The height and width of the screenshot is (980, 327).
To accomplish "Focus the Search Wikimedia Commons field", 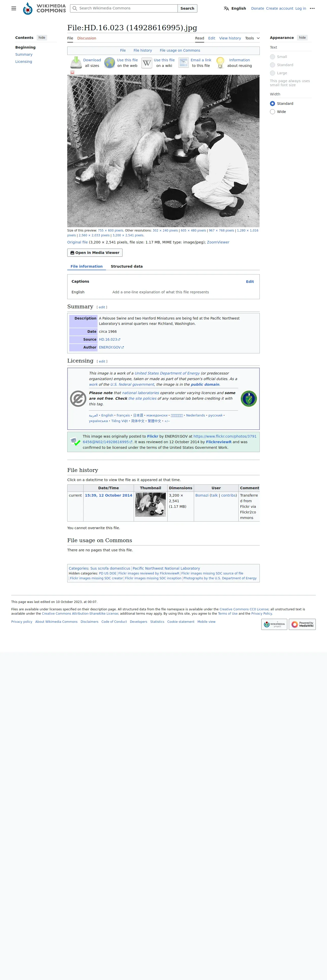I will (124, 8).
